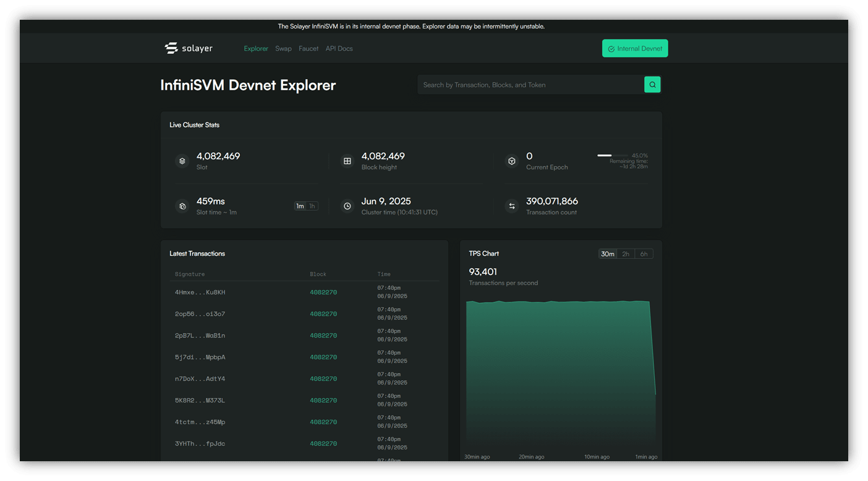Click the Transaction count arrows icon
The image size is (868, 481).
[512, 206]
